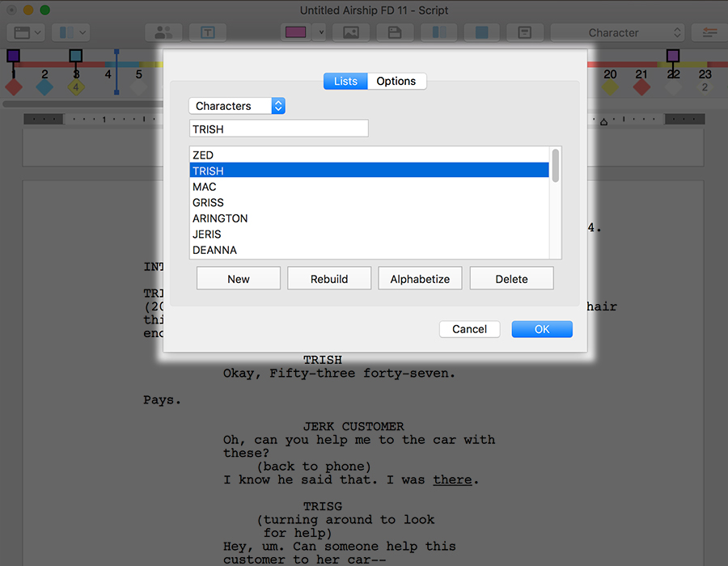Click the TRISH name text field
Viewport: 728px width, 566px height.
tap(279, 129)
